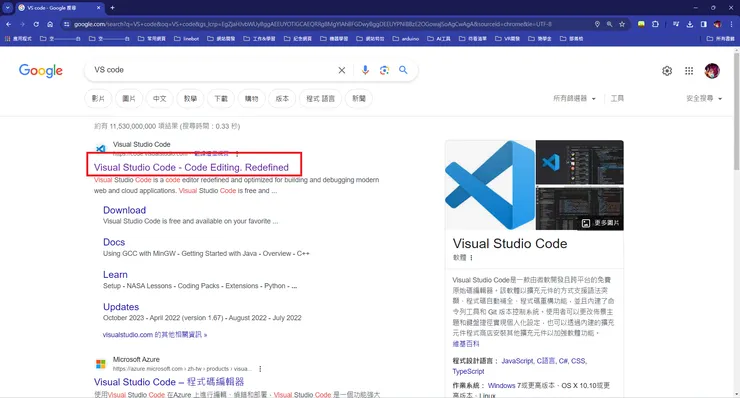Reload the page with the refresh icon

pyautogui.click(x=36, y=24)
